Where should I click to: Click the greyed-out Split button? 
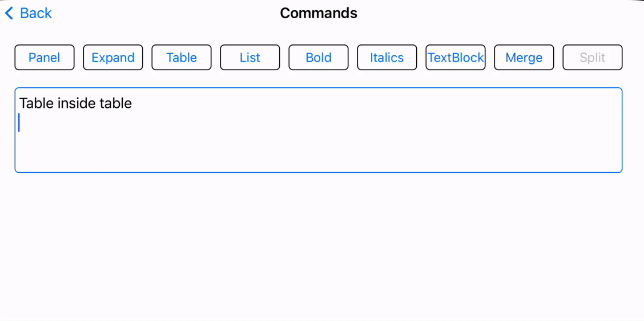593,58
